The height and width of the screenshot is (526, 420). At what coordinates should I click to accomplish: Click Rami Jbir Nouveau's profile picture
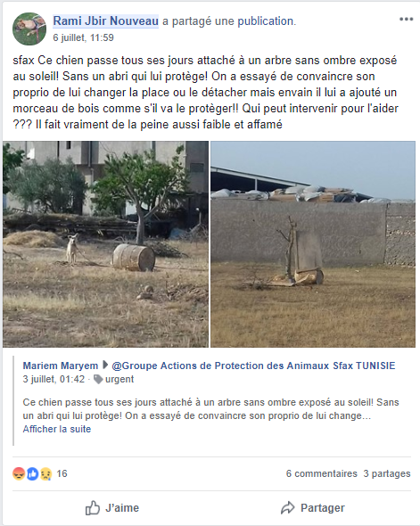pos(29,29)
